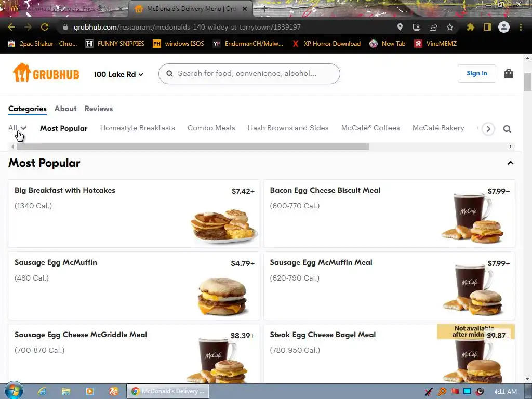Click the horizontal scrollbar left arrow

click(x=12, y=147)
